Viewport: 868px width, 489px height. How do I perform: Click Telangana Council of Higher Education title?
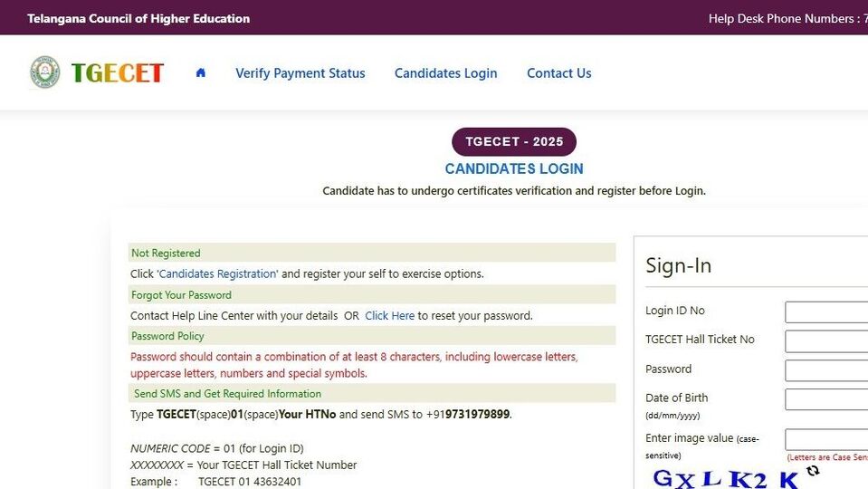click(x=138, y=18)
